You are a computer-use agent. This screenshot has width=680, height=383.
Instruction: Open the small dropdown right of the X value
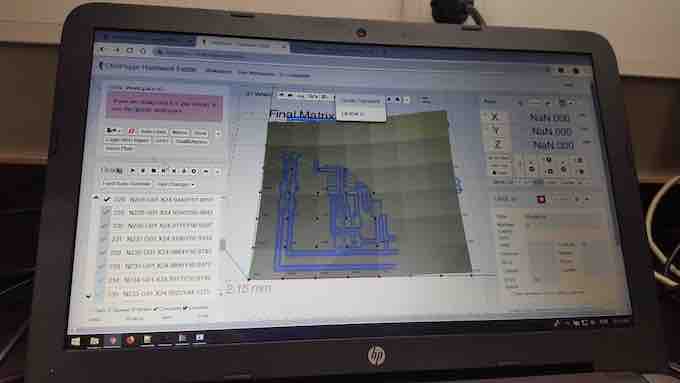point(582,116)
